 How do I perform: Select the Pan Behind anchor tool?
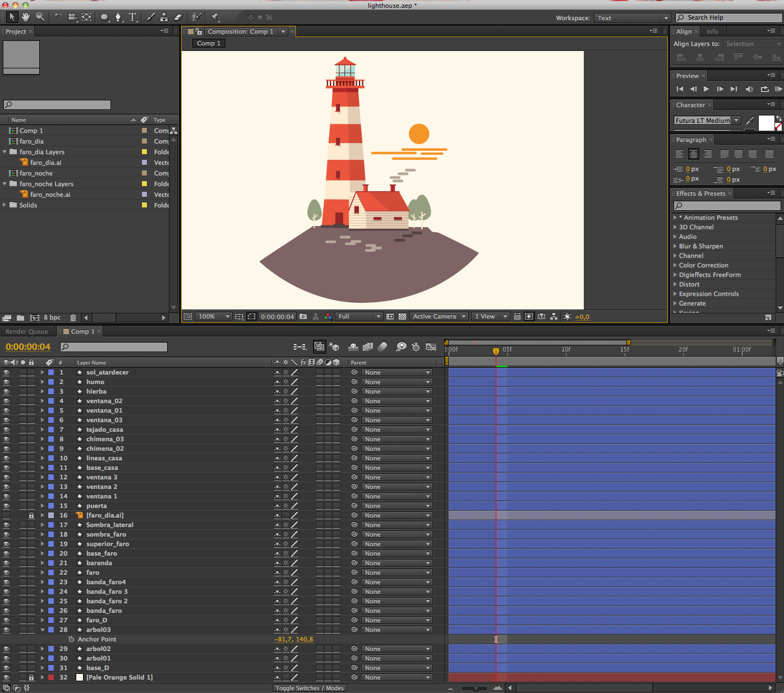point(86,17)
